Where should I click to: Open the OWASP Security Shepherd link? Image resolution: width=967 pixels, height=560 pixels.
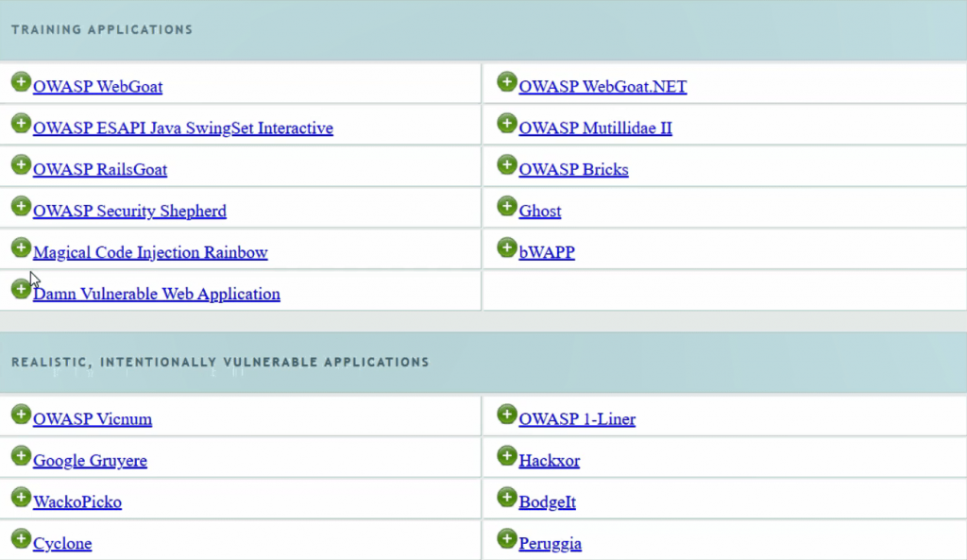tap(129, 211)
